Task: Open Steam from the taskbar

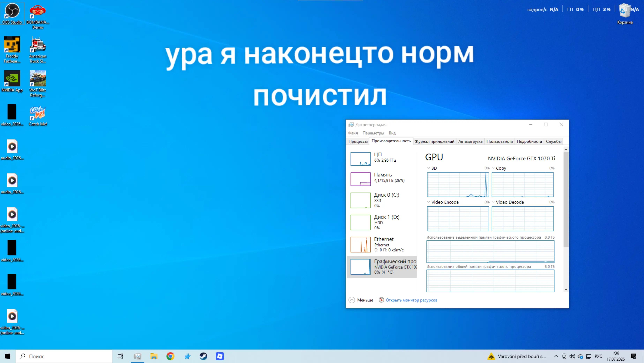Action: click(203, 356)
